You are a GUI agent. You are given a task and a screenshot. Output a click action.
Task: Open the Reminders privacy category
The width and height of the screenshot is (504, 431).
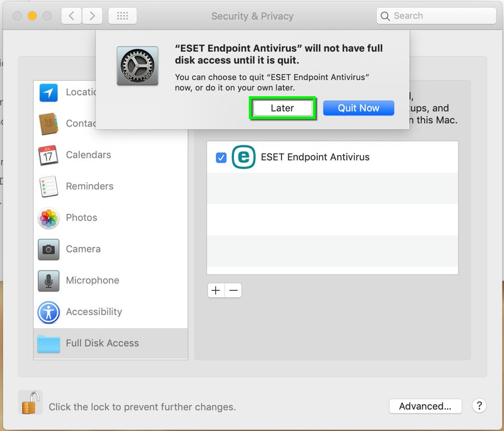[111, 186]
